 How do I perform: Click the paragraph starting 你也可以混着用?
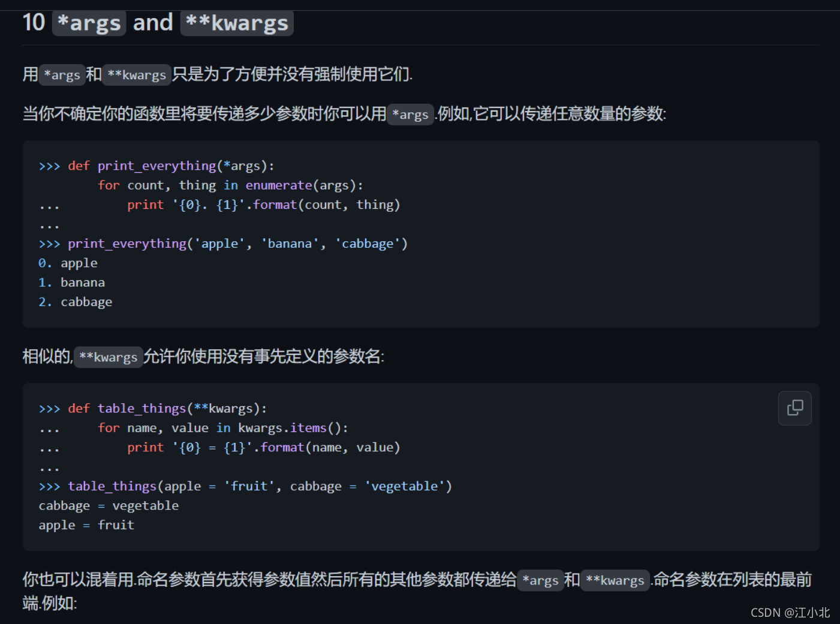point(417,591)
